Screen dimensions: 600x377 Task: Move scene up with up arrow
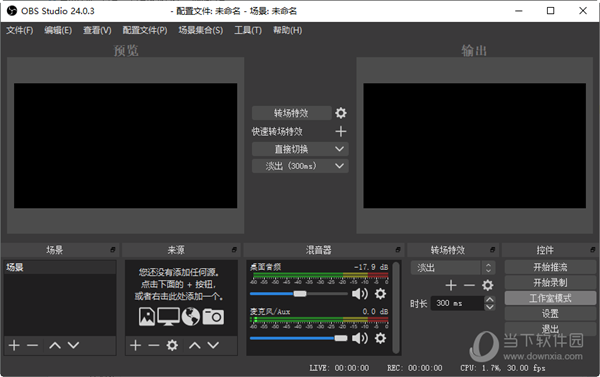pos(55,345)
